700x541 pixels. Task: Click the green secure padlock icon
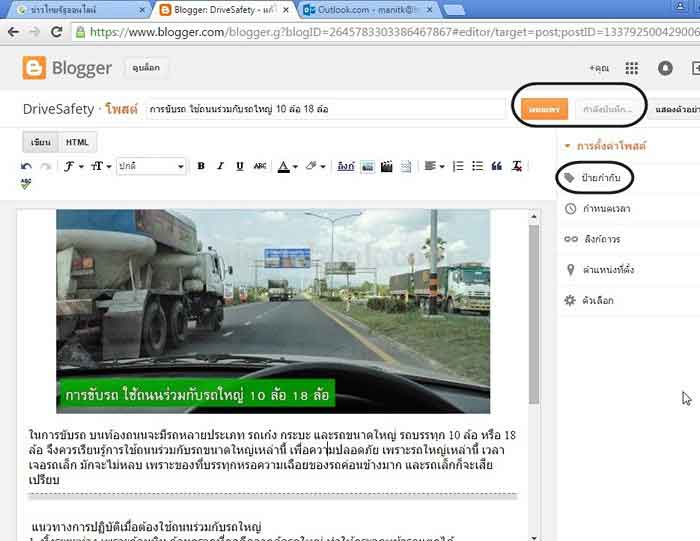tap(80, 32)
